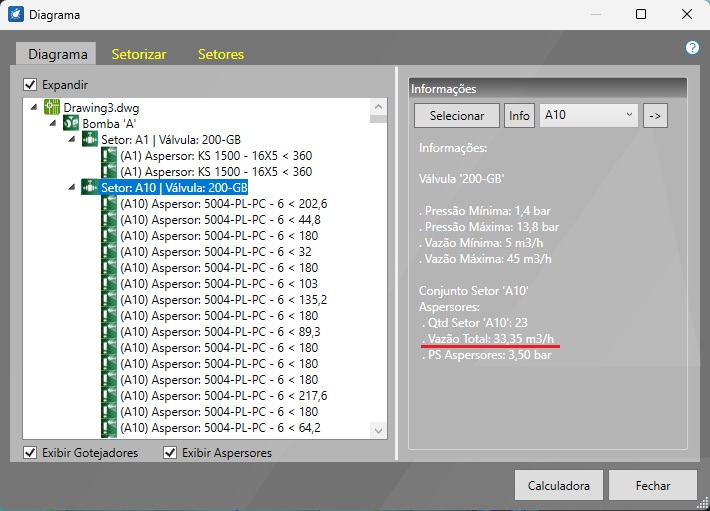
Task: Open the Setores tab
Action: point(221,54)
